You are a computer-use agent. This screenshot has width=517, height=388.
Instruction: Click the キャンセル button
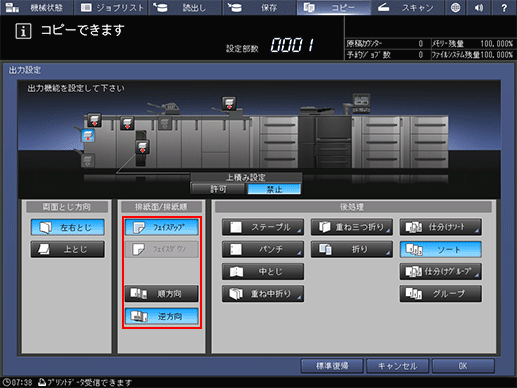coord(397,366)
